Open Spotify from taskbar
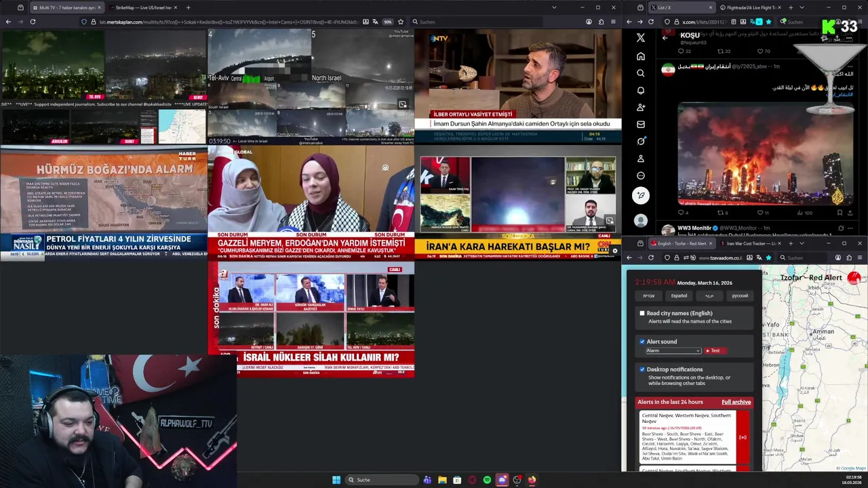This screenshot has width=868, height=488. [487, 480]
